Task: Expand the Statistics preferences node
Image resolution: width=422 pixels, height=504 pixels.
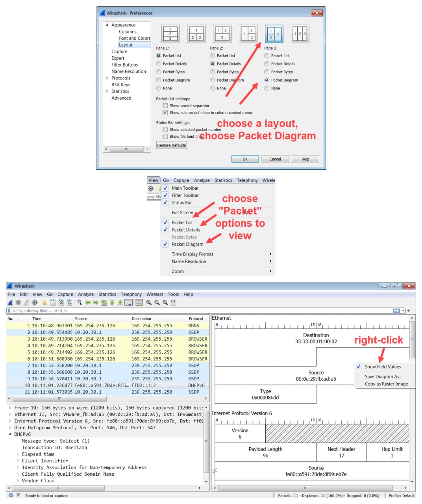Action: click(107, 91)
